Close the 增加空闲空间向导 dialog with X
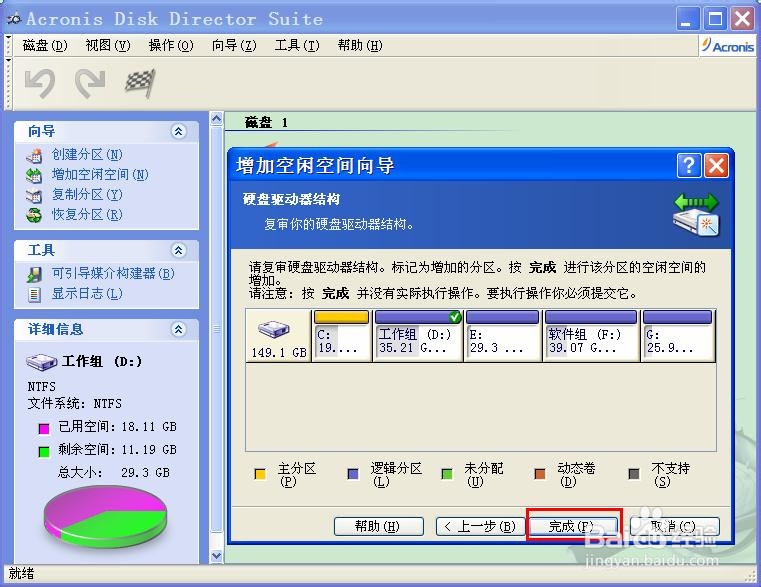This screenshot has width=761, height=587. 716,166
